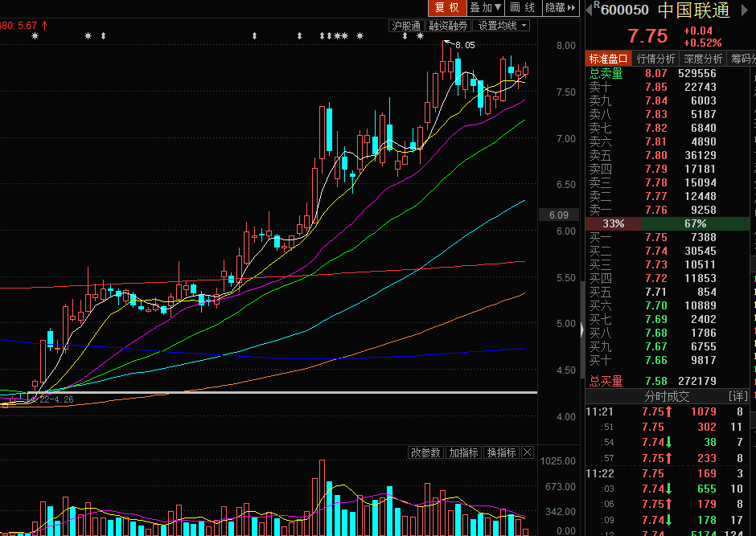Viewport: 756px width, 536px height.
Task: Click 换指标 to switch indicator
Action: [x=501, y=452]
